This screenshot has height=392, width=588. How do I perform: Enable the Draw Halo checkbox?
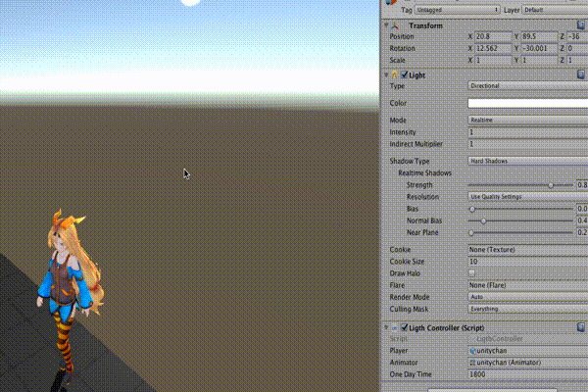(471, 273)
